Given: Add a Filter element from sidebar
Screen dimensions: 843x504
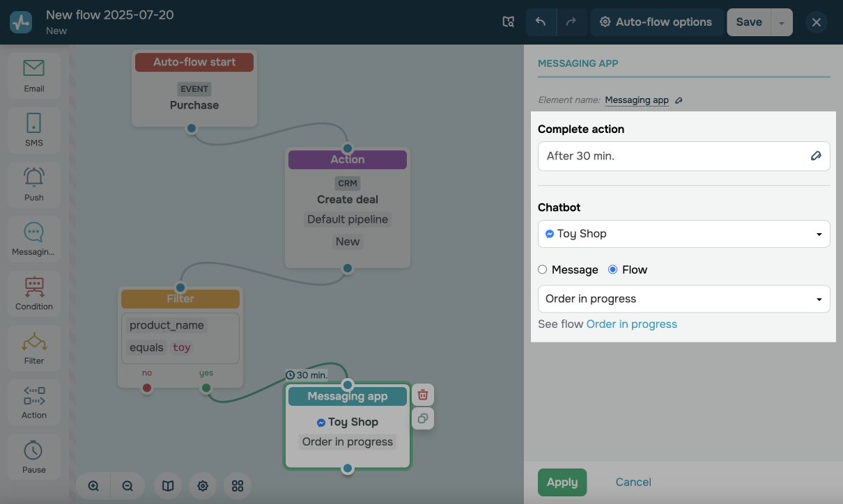Looking at the screenshot, I should click(x=34, y=347).
